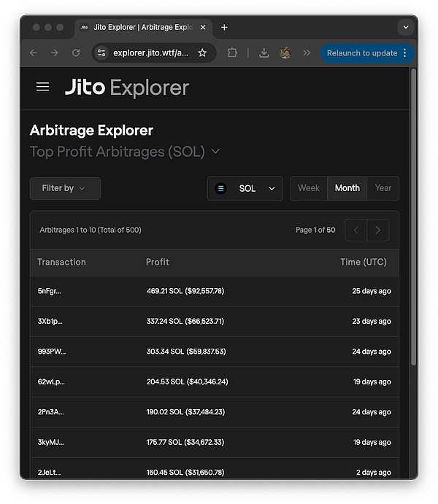
Task: Click the Transaction column header
Action: point(62,263)
